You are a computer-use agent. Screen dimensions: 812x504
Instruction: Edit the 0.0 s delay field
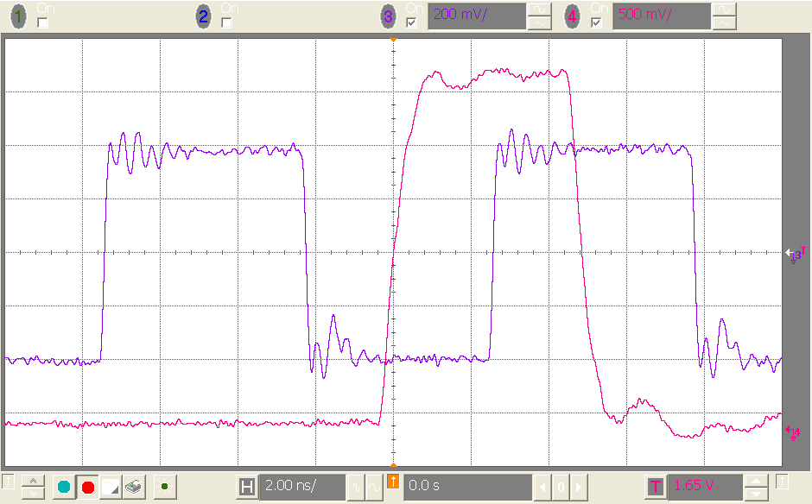pyautogui.click(x=449, y=486)
